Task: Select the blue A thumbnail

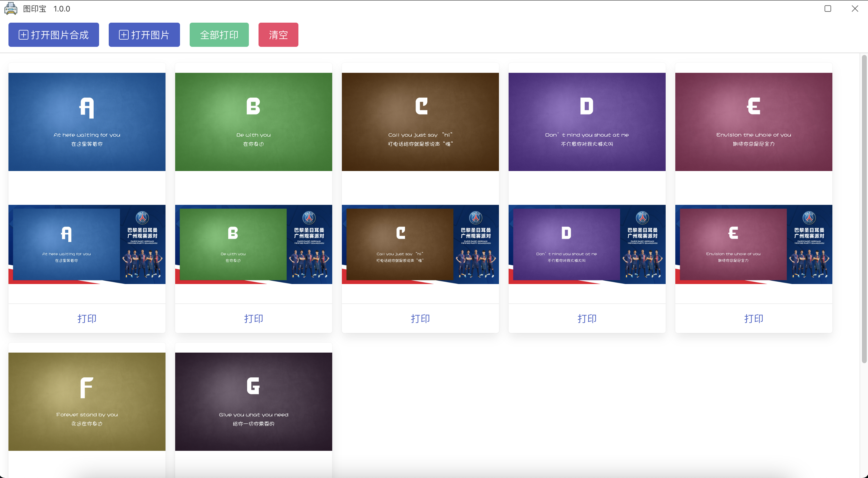Action: [x=87, y=122]
